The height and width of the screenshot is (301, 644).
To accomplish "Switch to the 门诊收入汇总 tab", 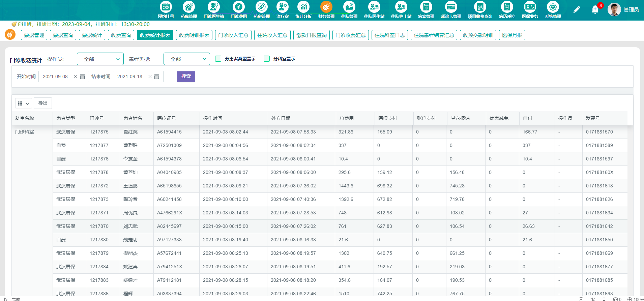I will (x=233, y=35).
